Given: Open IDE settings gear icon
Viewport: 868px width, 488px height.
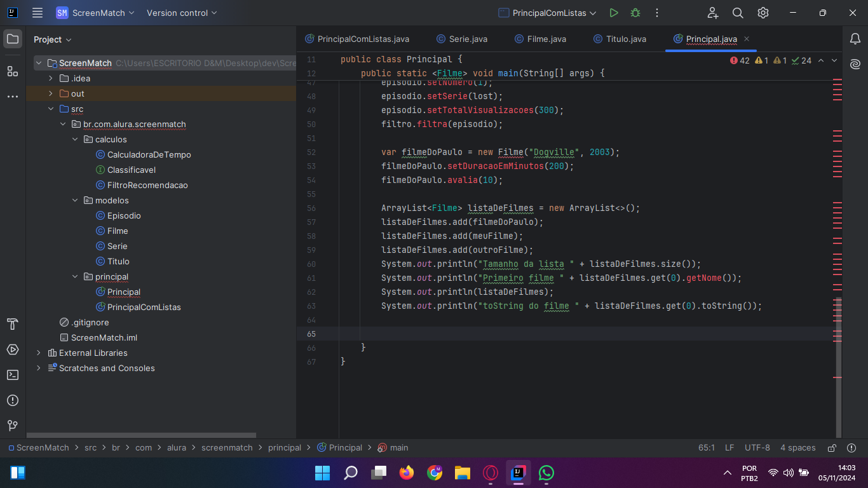Looking at the screenshot, I should tap(763, 13).
